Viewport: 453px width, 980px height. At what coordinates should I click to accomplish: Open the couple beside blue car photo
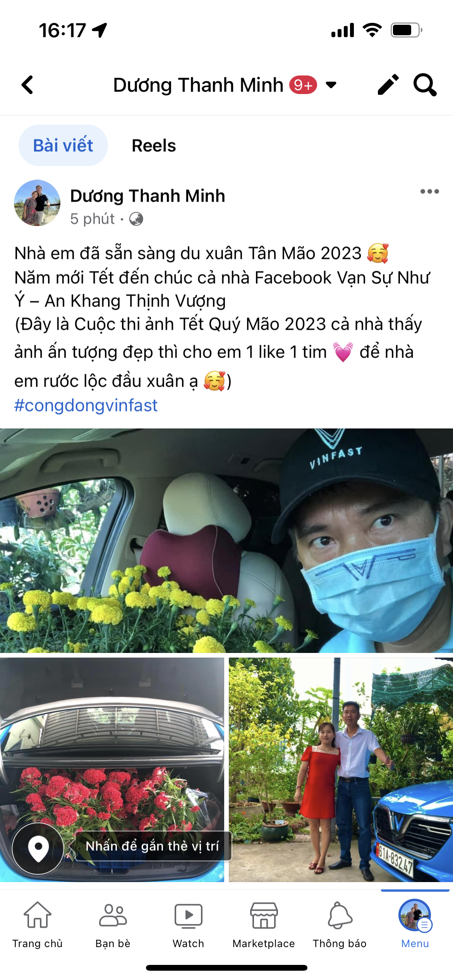pos(341,769)
